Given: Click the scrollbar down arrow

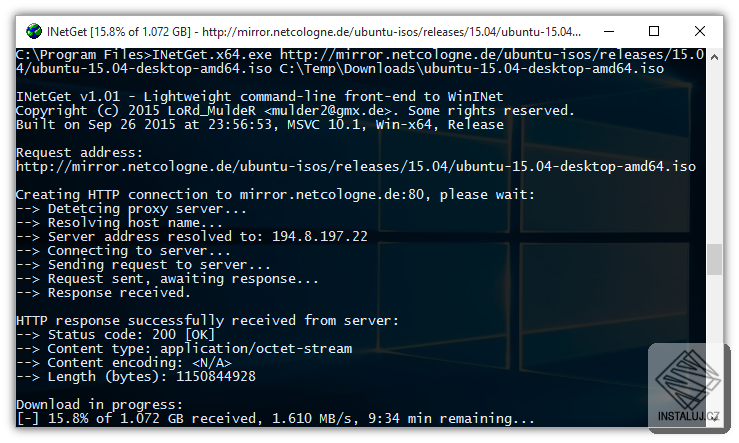Looking at the screenshot, I should pos(713,418).
